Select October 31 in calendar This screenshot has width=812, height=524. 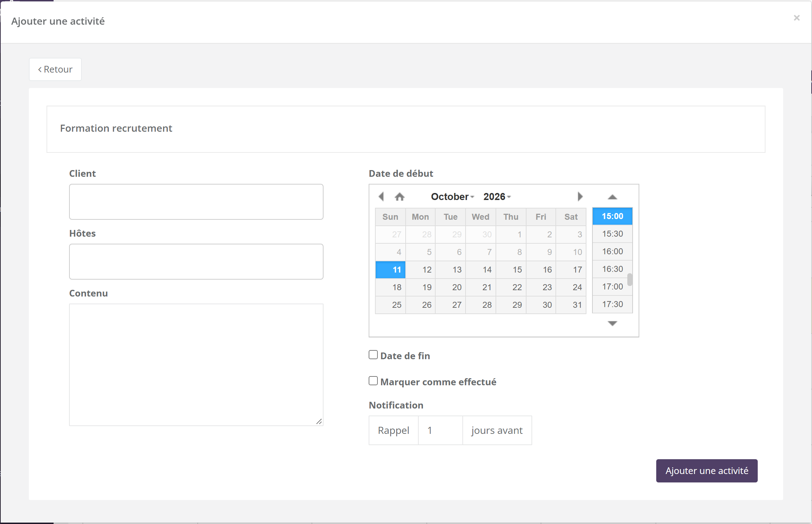coord(571,305)
